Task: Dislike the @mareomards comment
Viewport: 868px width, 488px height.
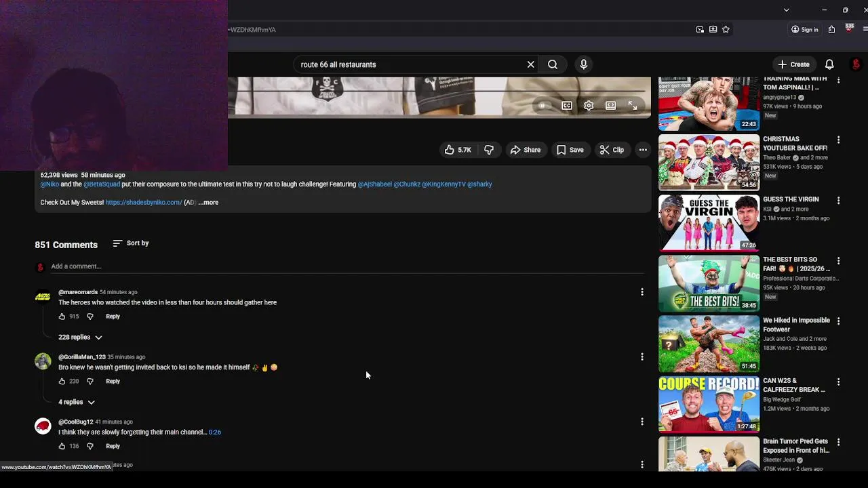Action: [90, 317]
